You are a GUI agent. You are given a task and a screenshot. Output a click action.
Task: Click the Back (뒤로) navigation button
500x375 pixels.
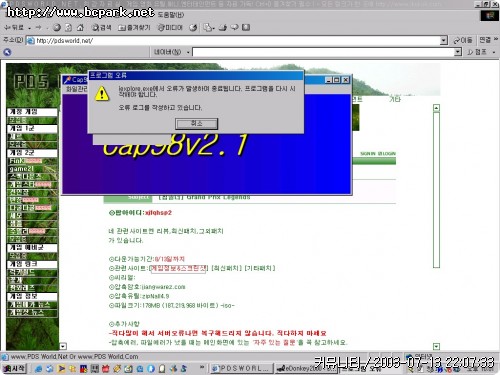tap(13, 28)
